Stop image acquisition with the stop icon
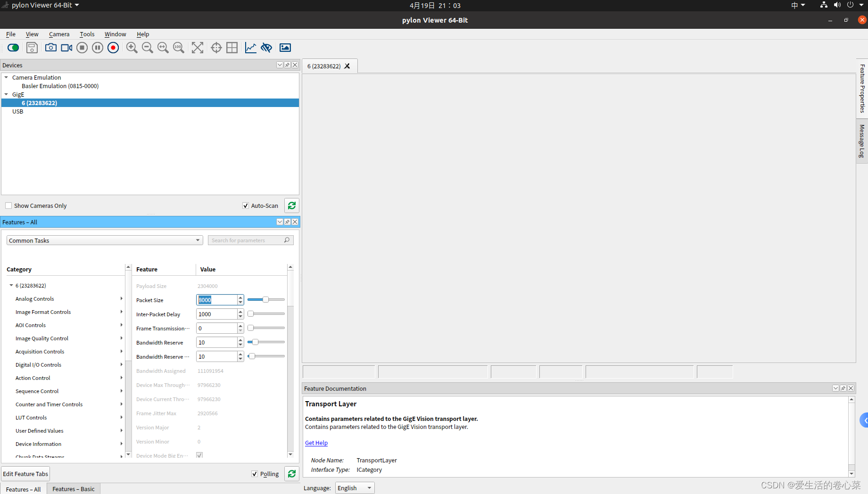 click(x=82, y=48)
